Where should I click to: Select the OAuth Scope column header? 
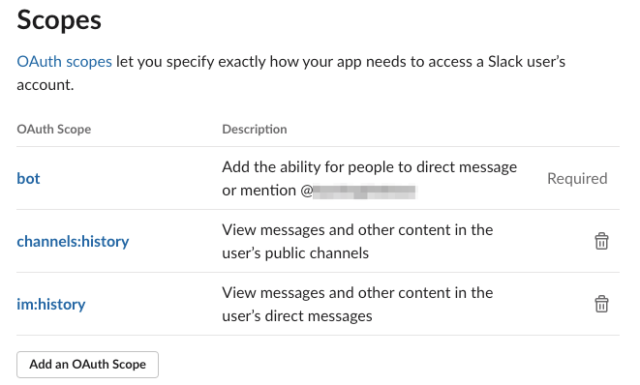click(54, 129)
